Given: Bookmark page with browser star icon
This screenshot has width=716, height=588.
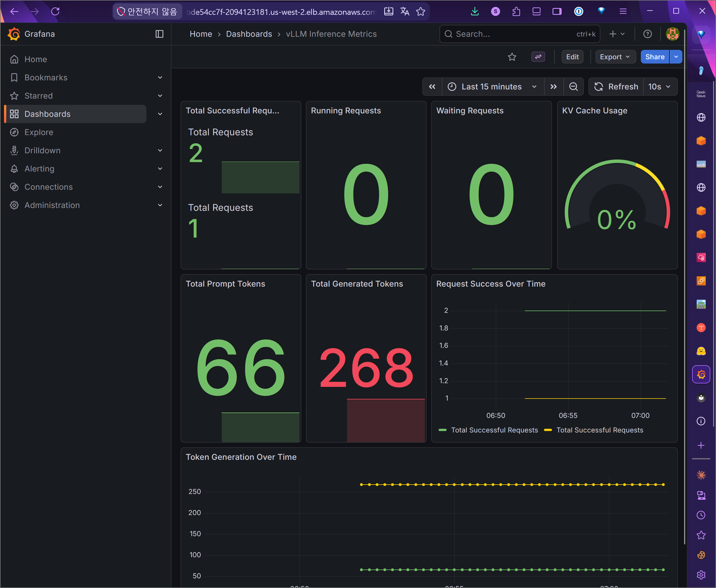Looking at the screenshot, I should pos(420,11).
